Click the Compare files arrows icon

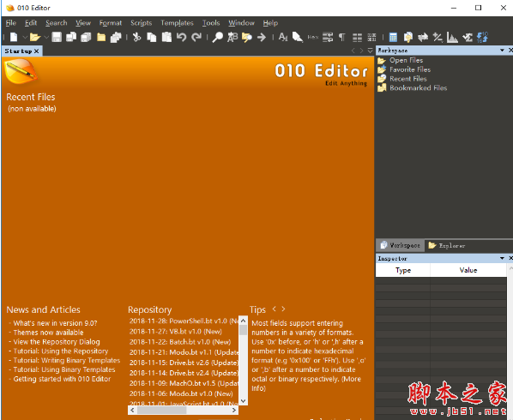423,37
